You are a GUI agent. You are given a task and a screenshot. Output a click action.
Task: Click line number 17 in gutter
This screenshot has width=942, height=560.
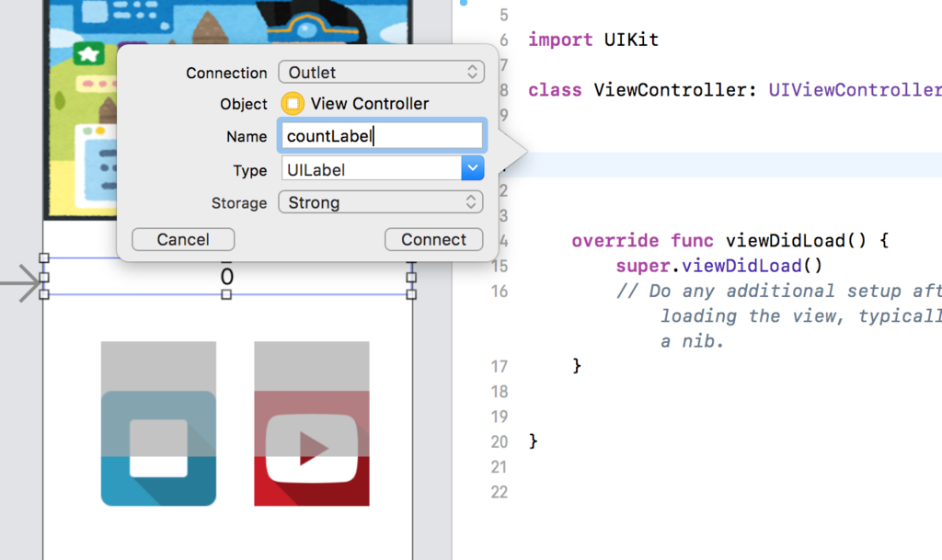pyautogui.click(x=499, y=366)
